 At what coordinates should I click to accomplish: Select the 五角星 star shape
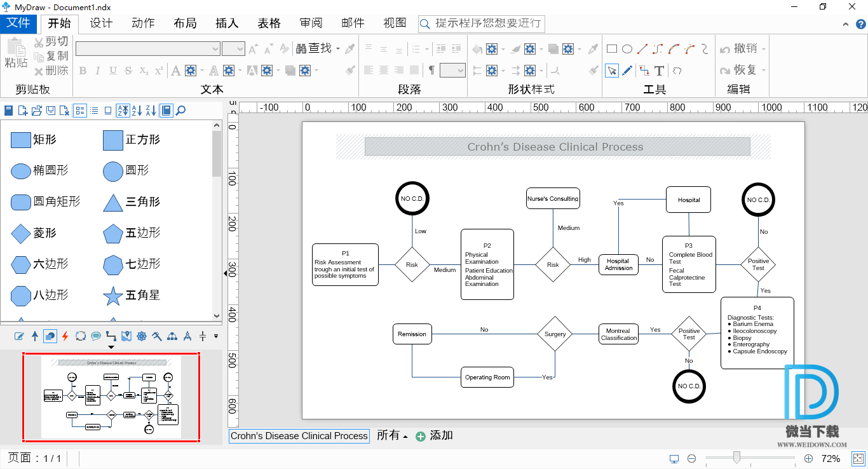(130, 296)
